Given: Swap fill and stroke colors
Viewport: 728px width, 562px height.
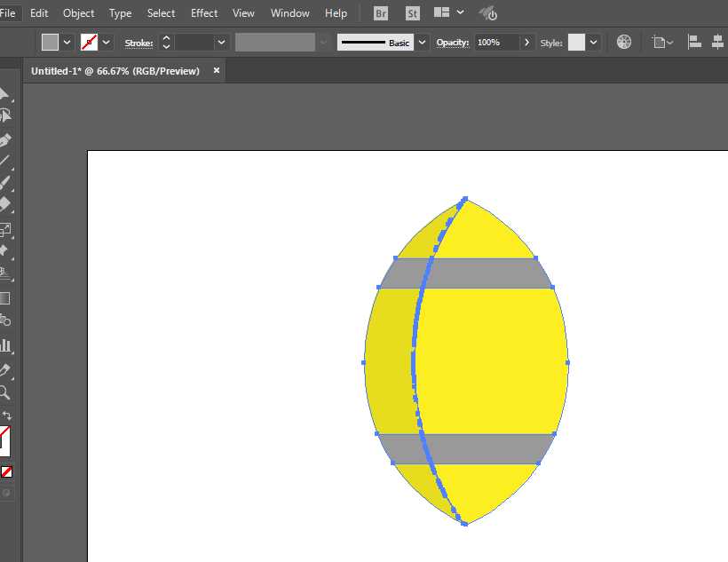Looking at the screenshot, I should (7, 416).
